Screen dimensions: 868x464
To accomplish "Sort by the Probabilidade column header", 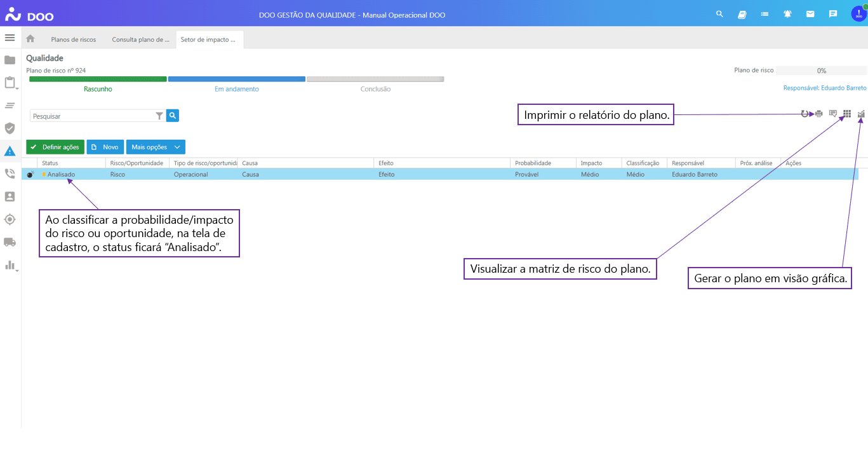I will tap(533, 163).
